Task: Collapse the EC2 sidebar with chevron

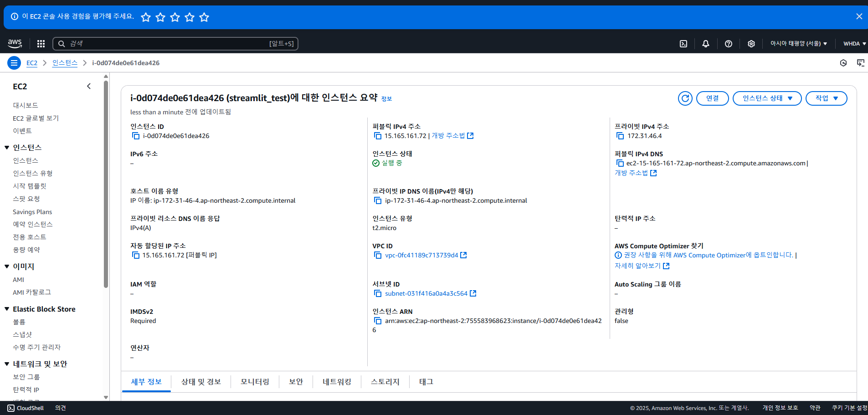Action: click(89, 86)
